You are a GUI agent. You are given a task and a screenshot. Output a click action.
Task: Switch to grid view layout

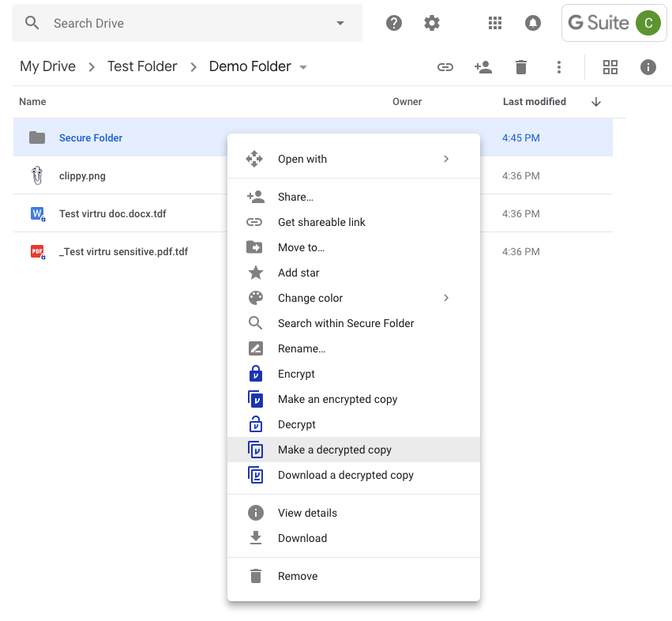[x=610, y=67]
